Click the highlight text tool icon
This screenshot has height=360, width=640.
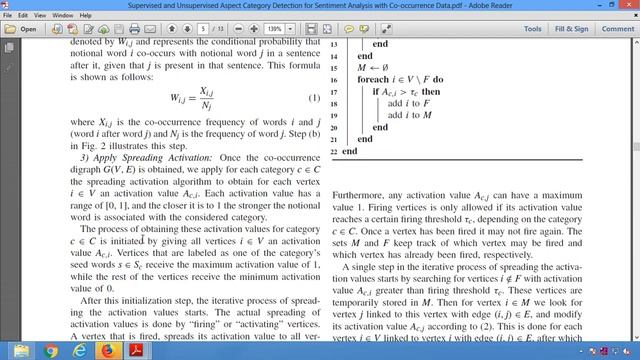[364, 29]
